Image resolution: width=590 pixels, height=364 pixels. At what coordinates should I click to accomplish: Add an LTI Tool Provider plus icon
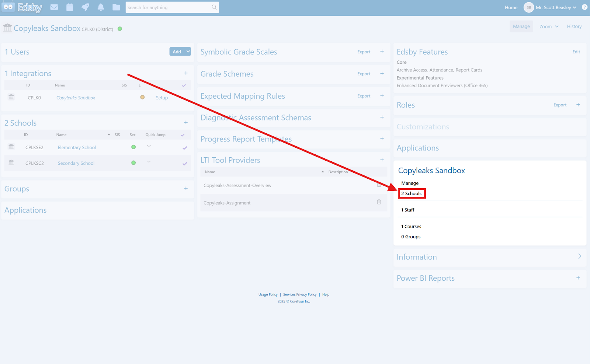[382, 160]
